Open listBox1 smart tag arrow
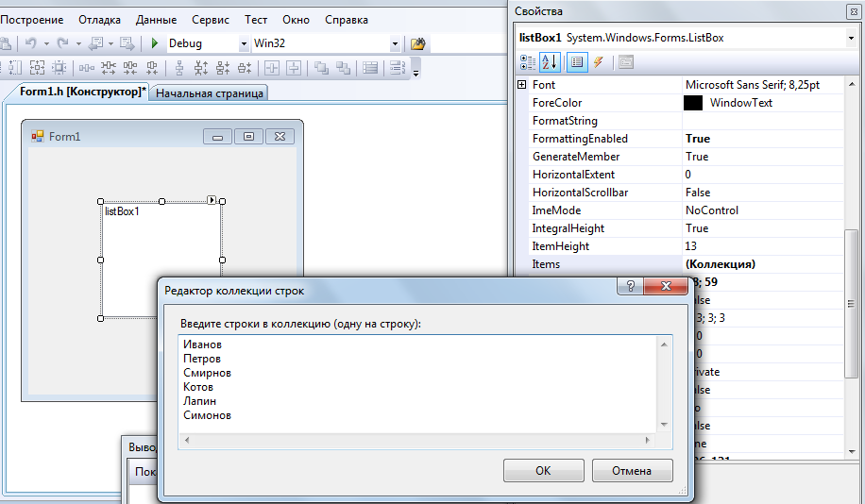Image resolution: width=865 pixels, height=504 pixels. tap(212, 199)
